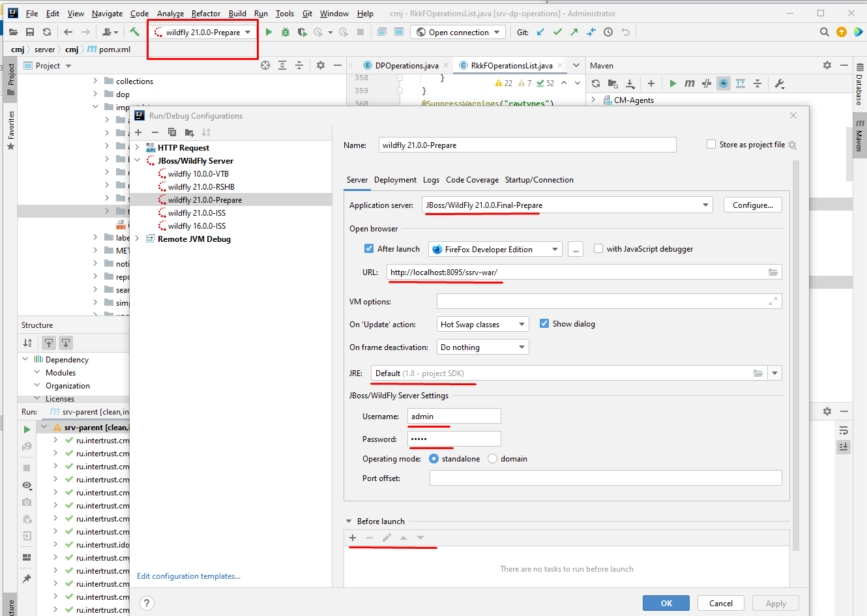867x616 pixels.
Task: Add a before launch task
Action: click(353, 538)
